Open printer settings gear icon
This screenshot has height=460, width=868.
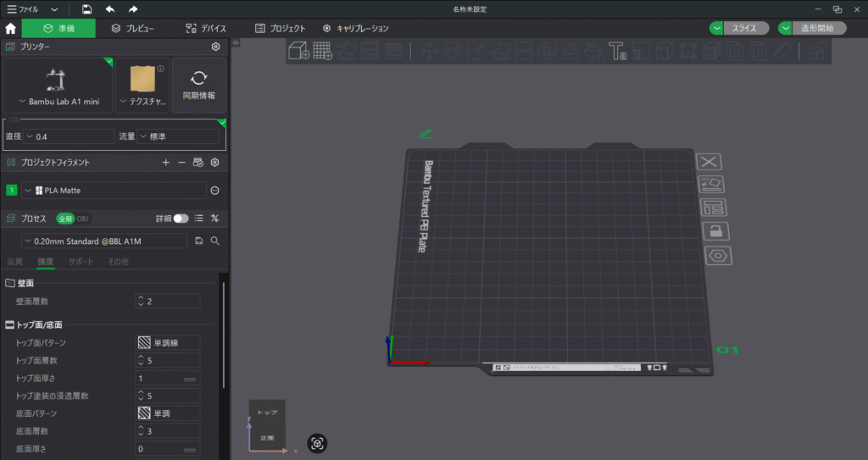tap(216, 47)
